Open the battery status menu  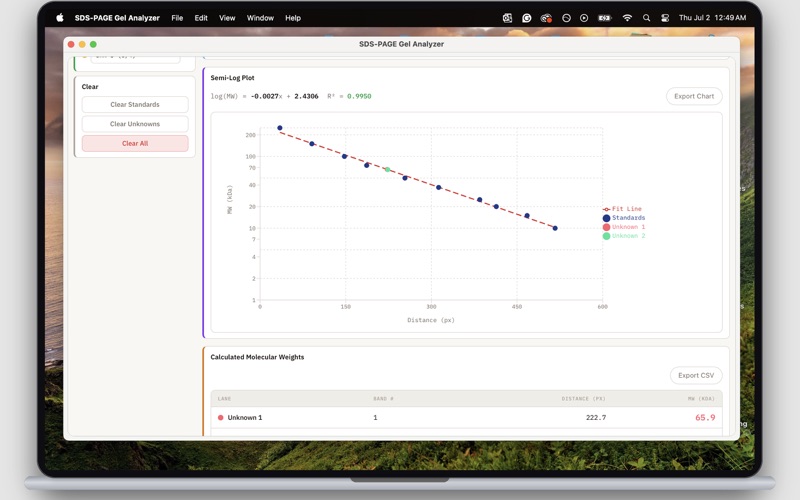coord(605,18)
